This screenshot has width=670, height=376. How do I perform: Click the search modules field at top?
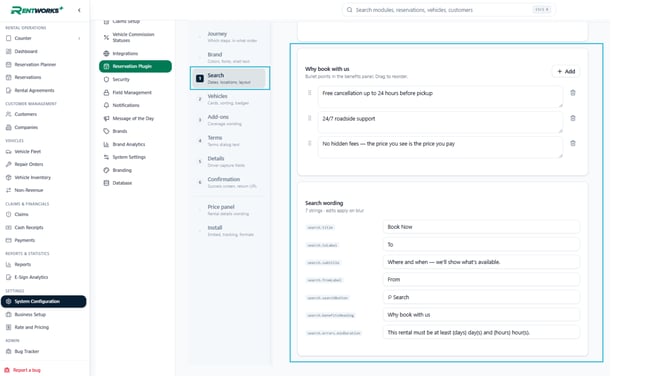coord(448,10)
